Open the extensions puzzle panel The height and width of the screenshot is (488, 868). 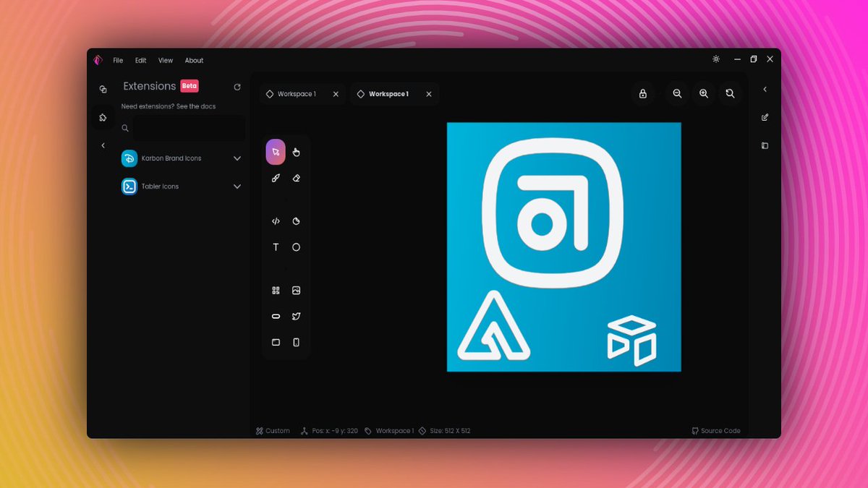pyautogui.click(x=103, y=117)
